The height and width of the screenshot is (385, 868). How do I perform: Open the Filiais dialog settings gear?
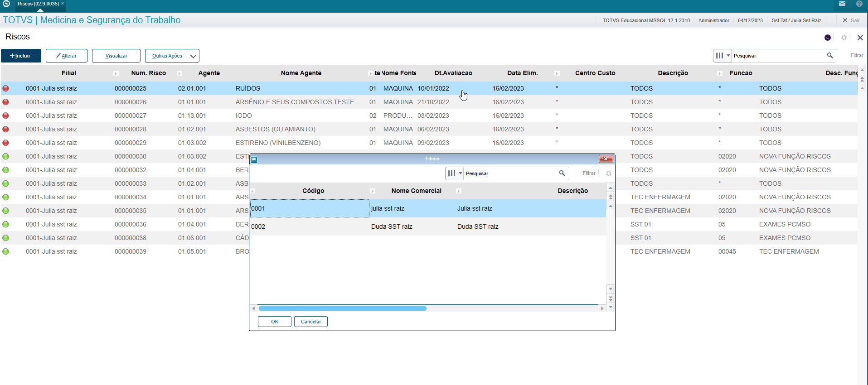[x=609, y=173]
